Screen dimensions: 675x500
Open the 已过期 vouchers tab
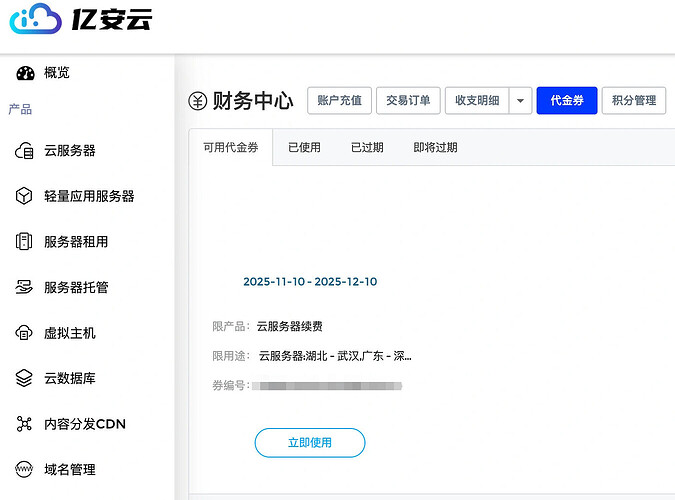pyautogui.click(x=366, y=147)
